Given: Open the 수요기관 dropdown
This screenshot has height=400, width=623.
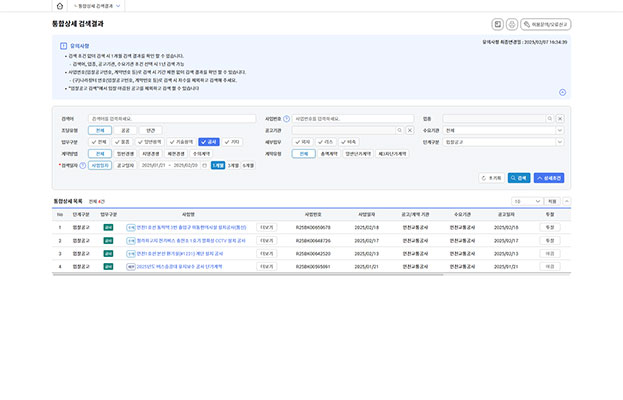Looking at the screenshot, I should pyautogui.click(x=505, y=130).
